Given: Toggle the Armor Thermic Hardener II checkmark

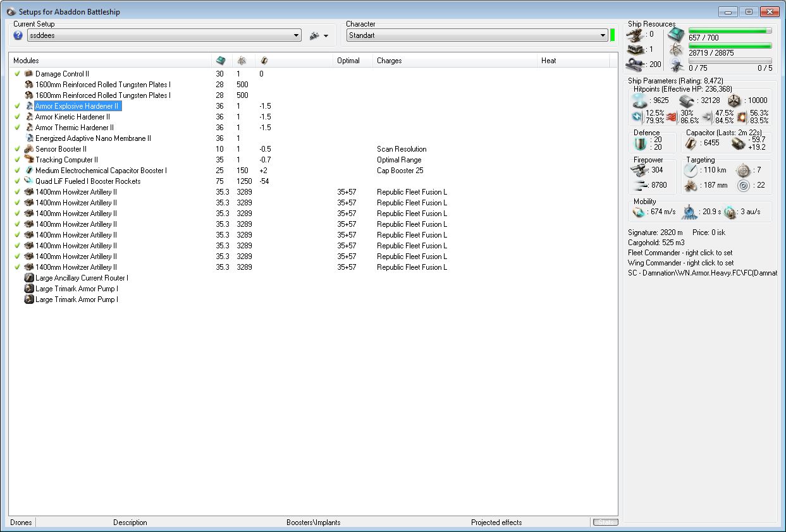Looking at the screenshot, I should 18,128.
